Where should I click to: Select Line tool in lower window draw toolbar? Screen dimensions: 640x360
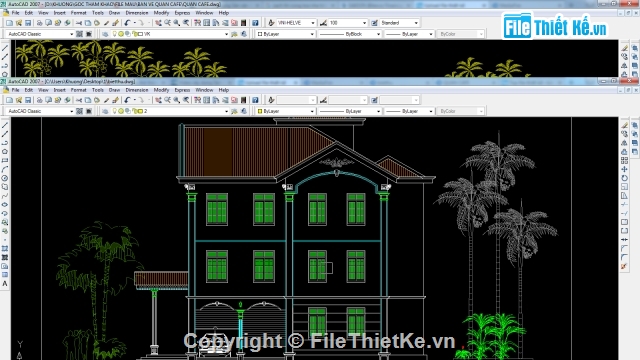(x=5, y=125)
